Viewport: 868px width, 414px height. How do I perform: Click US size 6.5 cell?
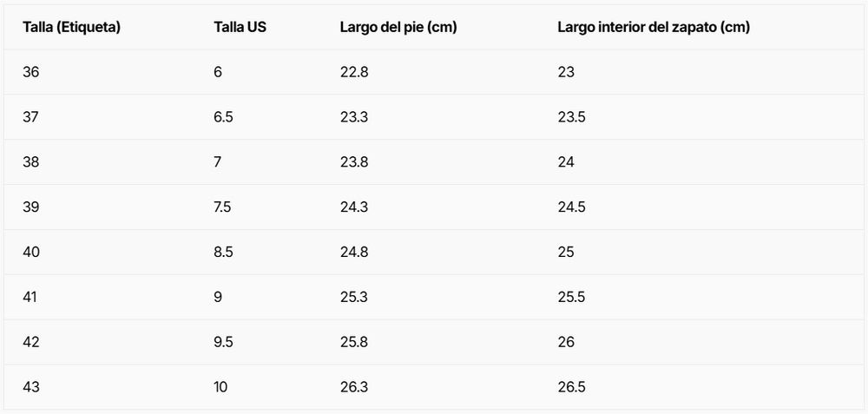[223, 117]
